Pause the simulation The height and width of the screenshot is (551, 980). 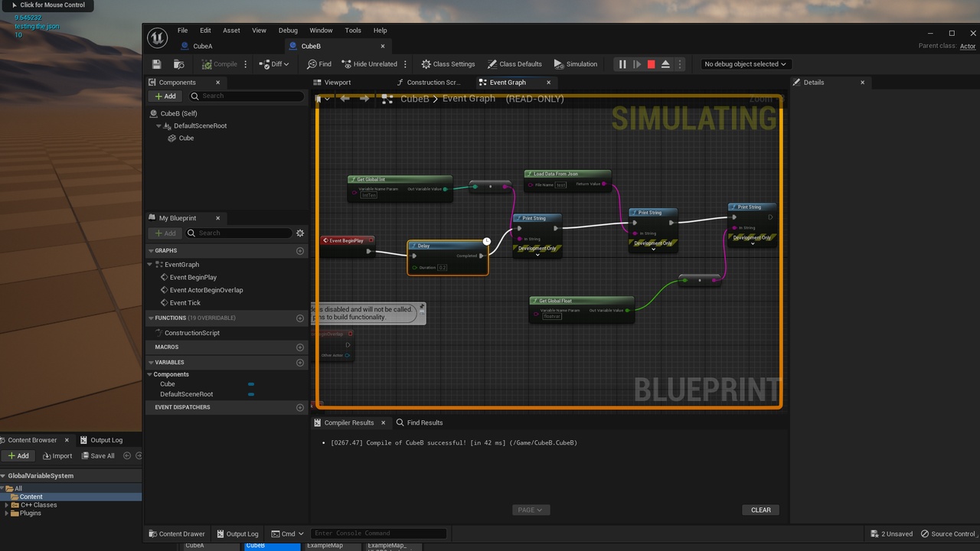[622, 64]
